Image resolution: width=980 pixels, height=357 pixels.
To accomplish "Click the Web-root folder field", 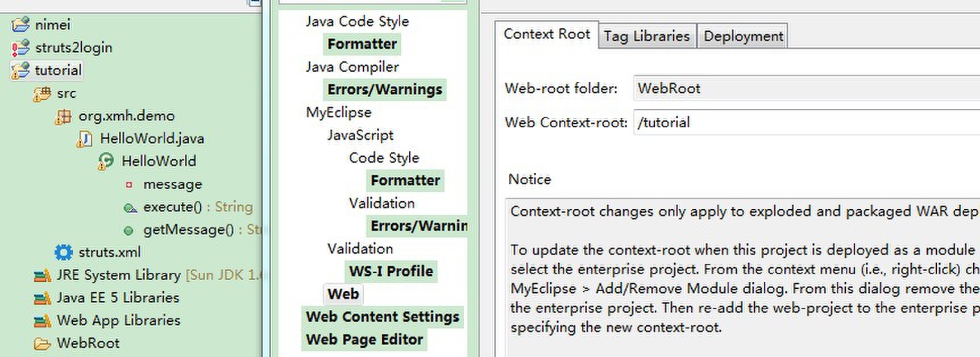I will 807,89.
